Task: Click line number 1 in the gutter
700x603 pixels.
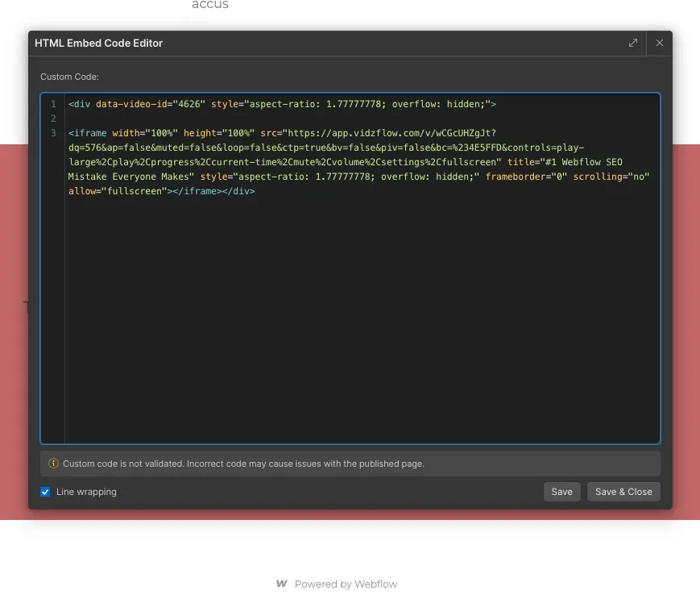Action: pyautogui.click(x=53, y=104)
